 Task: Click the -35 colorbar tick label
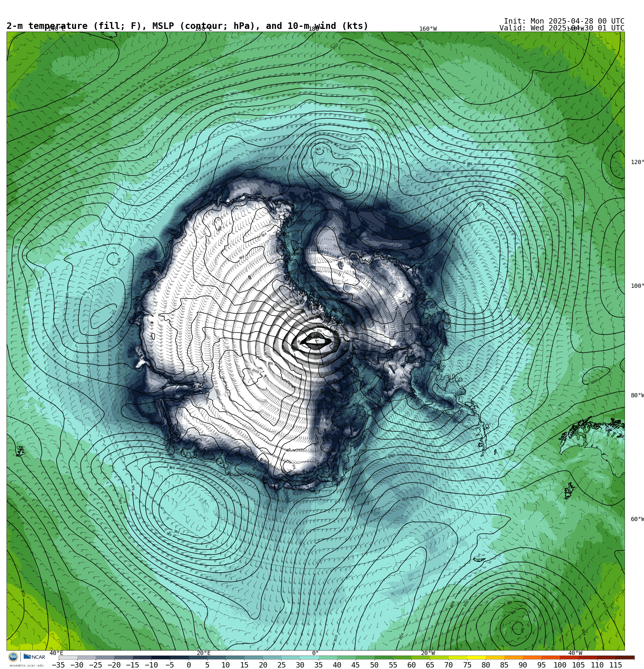tap(58, 665)
